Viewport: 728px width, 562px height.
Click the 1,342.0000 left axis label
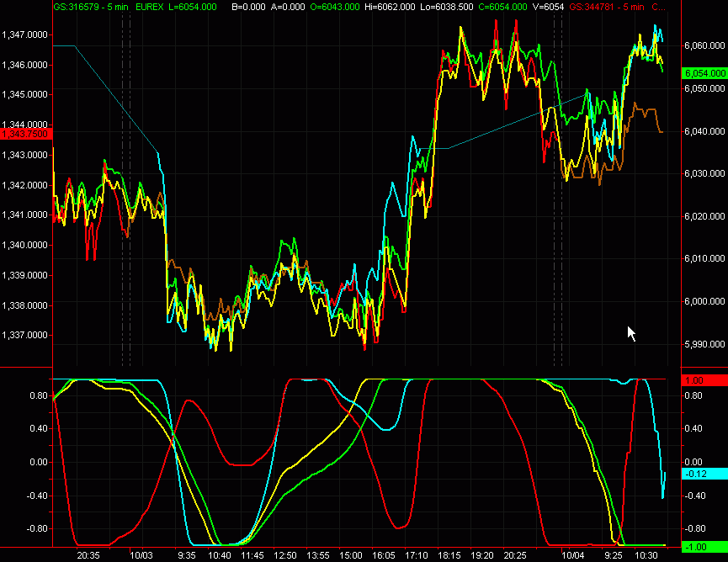point(24,185)
